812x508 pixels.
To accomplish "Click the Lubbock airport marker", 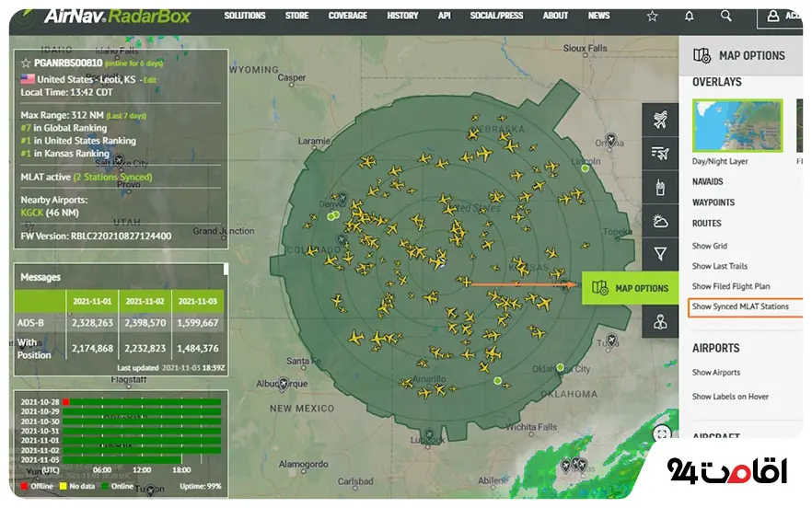I will click(x=429, y=434).
